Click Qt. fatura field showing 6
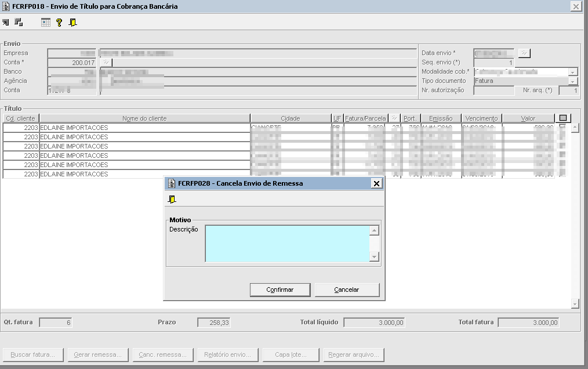 [x=56, y=323]
